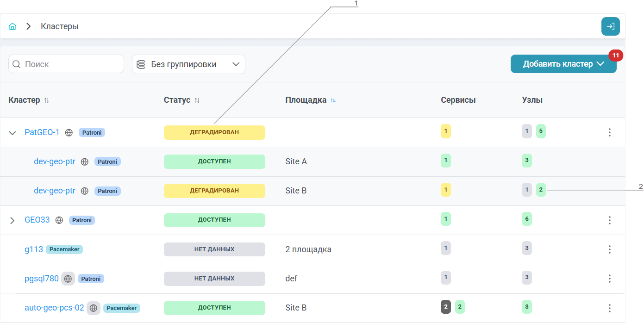Click the Кластеры breadcrumb item
The height and width of the screenshot is (323, 644).
(60, 26)
